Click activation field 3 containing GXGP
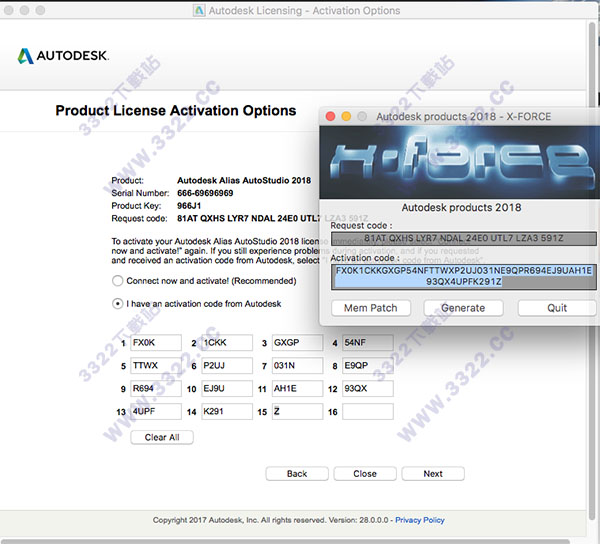The height and width of the screenshot is (544, 600). click(297, 343)
